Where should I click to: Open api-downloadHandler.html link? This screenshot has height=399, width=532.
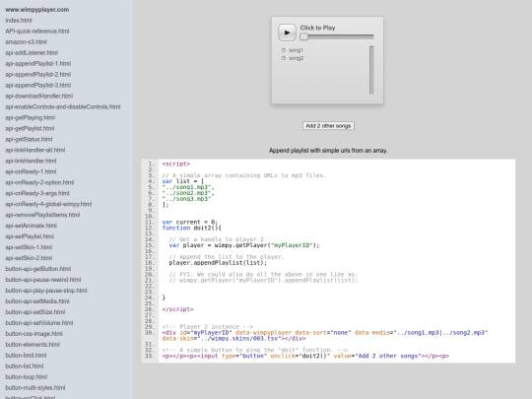point(39,96)
